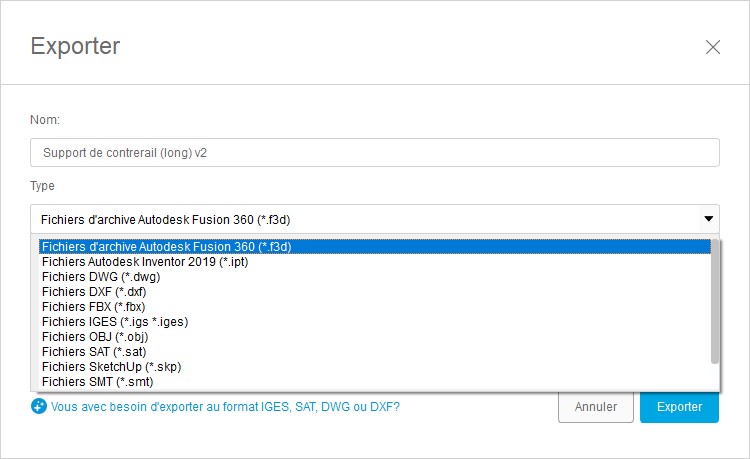This screenshot has width=750, height=459.
Task: Click the Type combo box field text
Action: [165, 219]
